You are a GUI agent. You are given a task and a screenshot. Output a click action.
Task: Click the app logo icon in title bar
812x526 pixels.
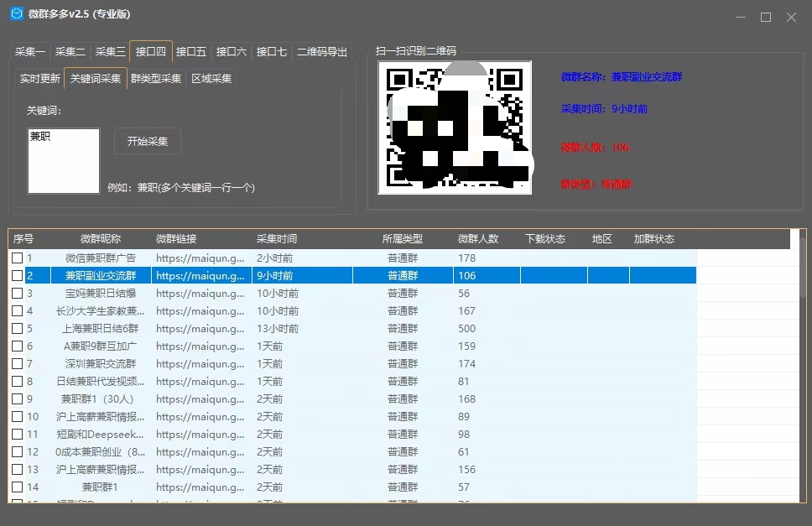[x=15, y=15]
